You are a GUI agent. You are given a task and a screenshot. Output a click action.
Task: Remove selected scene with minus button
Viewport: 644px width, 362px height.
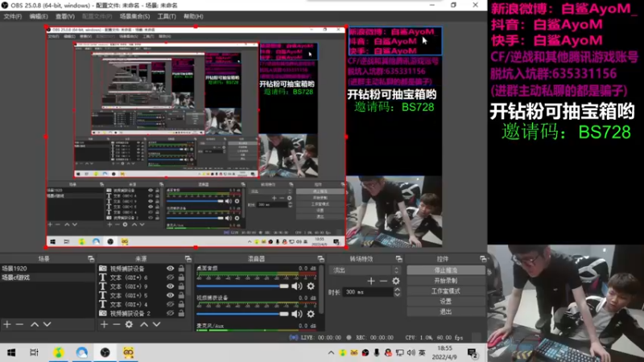(x=19, y=324)
